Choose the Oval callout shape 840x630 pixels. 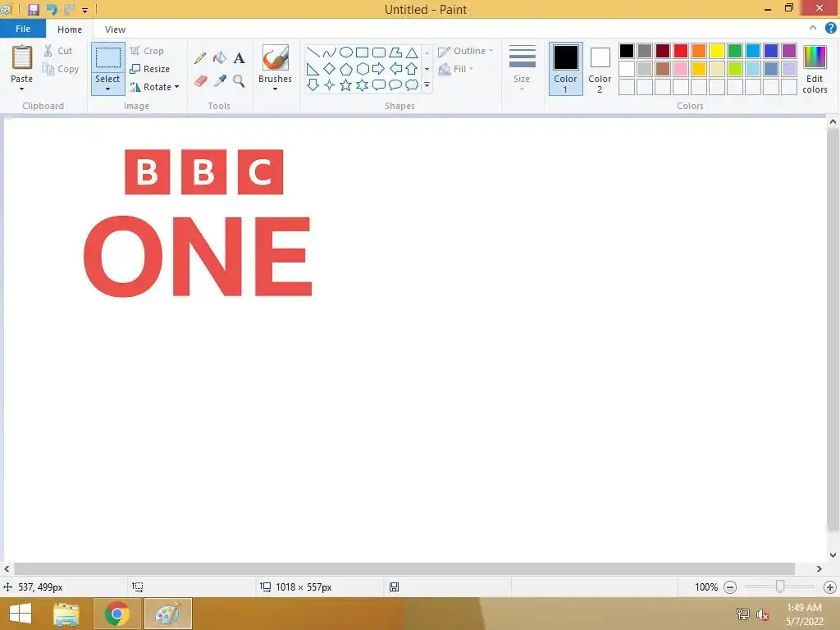pyautogui.click(x=395, y=84)
